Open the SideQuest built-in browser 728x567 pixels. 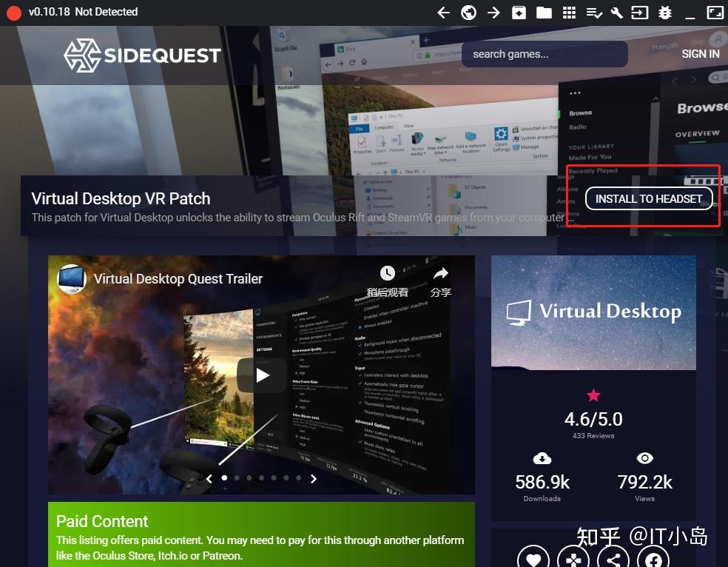point(468,12)
